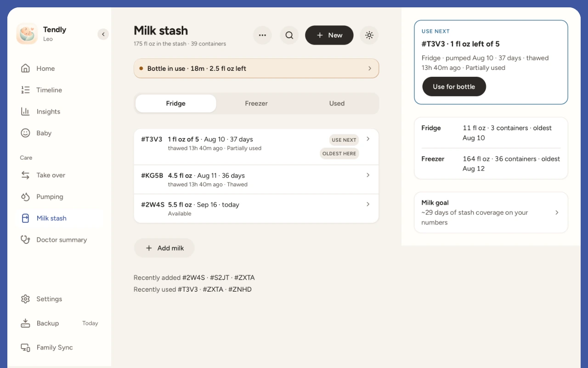This screenshot has width=588, height=368.
Task: Click the Use for bottle button
Action: point(454,86)
